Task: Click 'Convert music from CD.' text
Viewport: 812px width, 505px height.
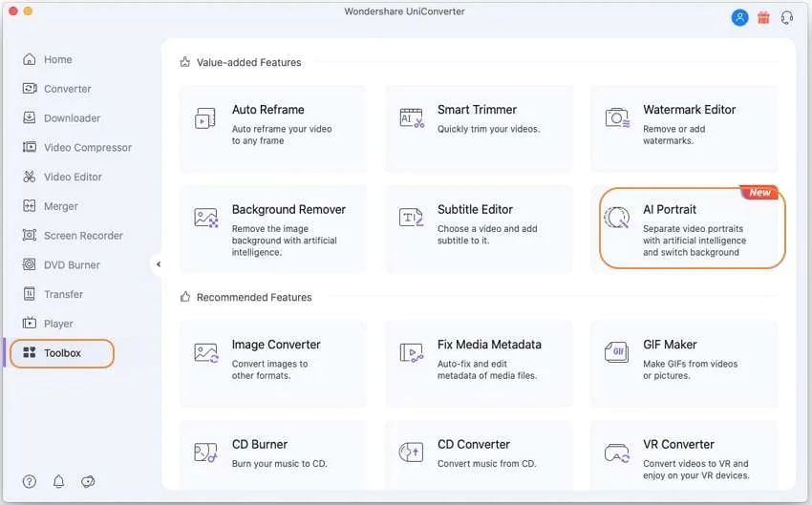Action: tap(486, 464)
